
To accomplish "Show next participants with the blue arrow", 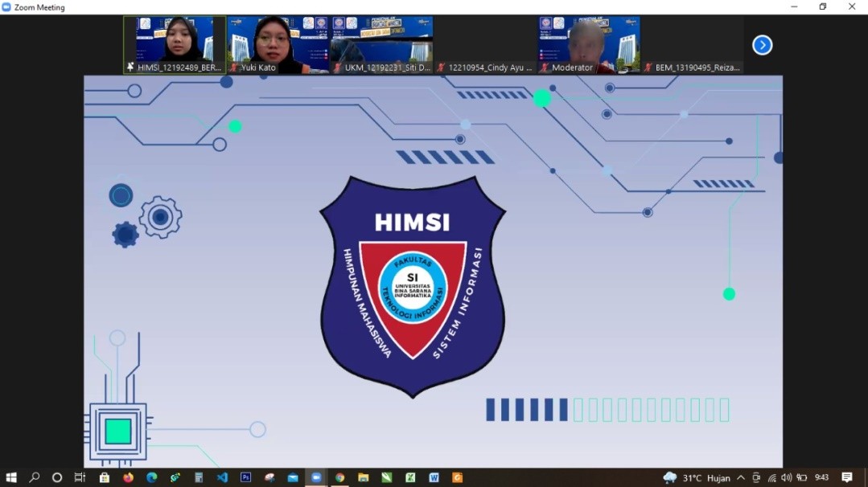I will 763,45.
